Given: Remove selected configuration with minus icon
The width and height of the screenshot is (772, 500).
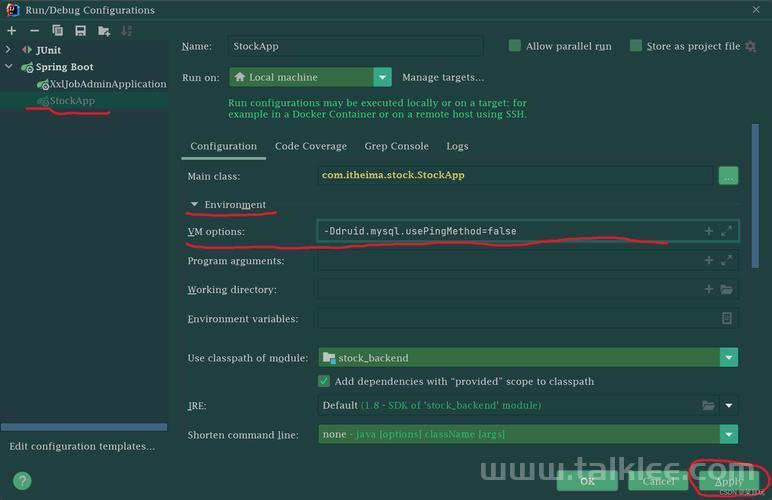Looking at the screenshot, I should (x=34, y=31).
